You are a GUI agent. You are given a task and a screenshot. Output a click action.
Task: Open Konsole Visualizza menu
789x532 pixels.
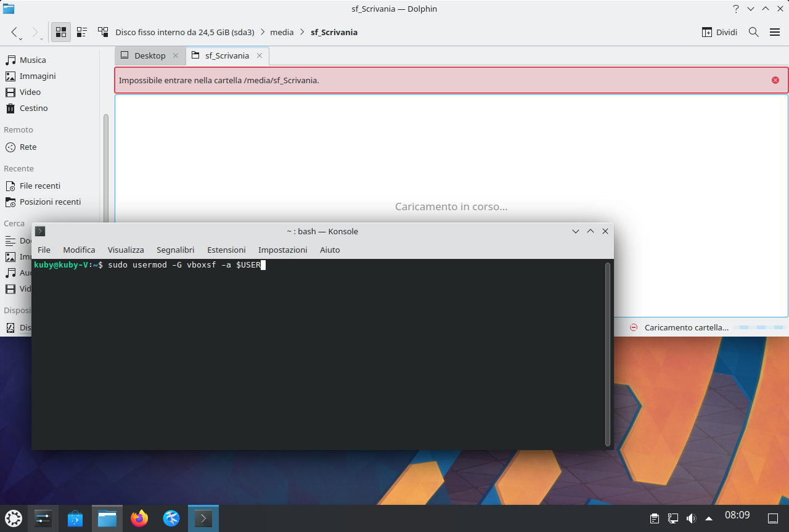(x=126, y=250)
